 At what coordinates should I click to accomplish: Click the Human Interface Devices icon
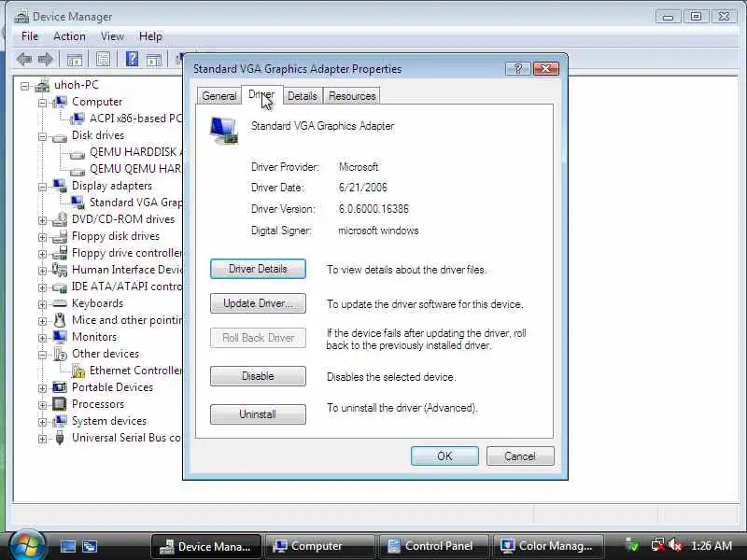pos(60,270)
